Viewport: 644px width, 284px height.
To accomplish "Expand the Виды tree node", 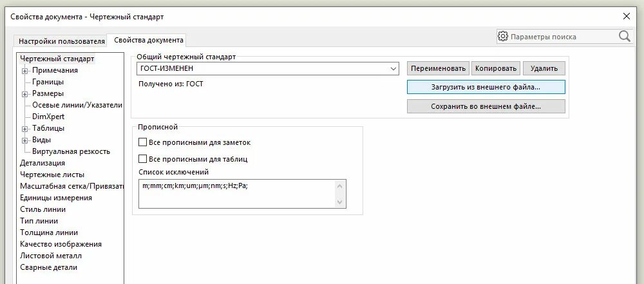I will (25, 140).
